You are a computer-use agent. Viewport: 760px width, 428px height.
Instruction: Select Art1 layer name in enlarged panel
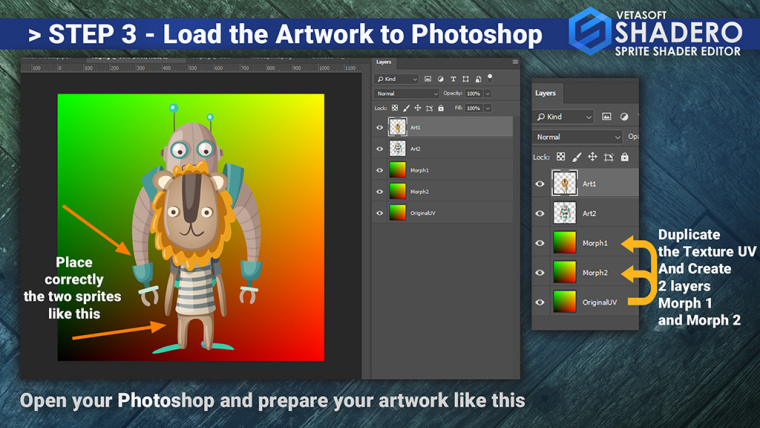(x=589, y=184)
